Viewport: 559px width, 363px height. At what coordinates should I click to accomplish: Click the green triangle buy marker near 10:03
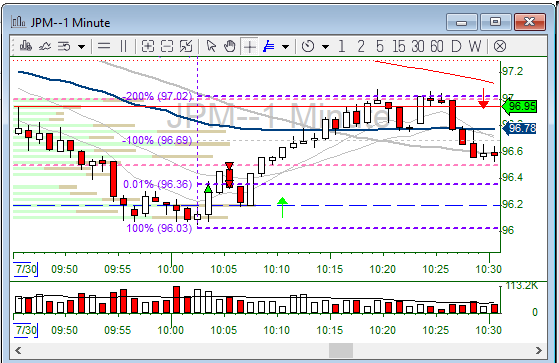[x=208, y=188]
